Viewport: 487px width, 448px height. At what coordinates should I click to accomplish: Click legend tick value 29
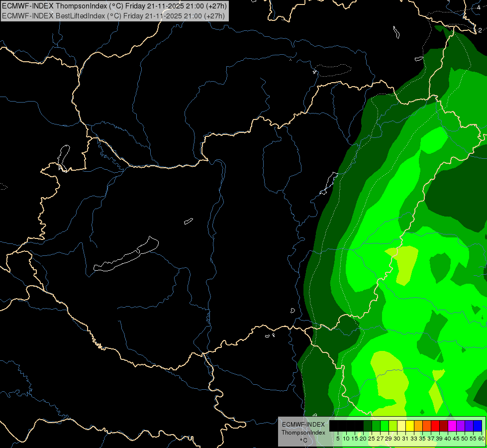(x=389, y=439)
